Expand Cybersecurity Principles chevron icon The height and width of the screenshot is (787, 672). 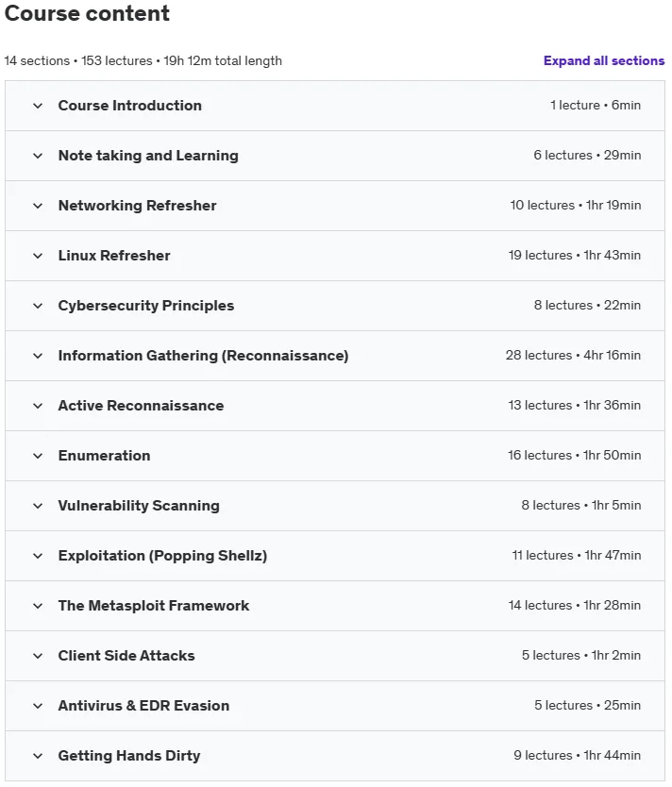click(x=38, y=306)
